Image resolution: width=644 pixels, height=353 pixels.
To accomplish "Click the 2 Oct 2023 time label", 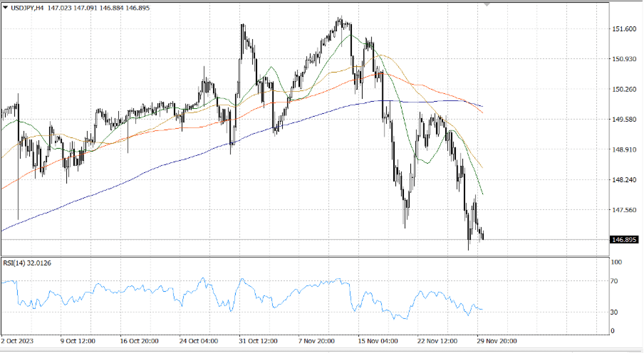I will coord(17,341).
